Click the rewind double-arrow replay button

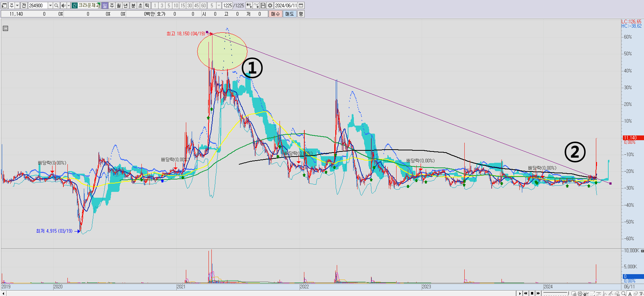click(x=526, y=293)
